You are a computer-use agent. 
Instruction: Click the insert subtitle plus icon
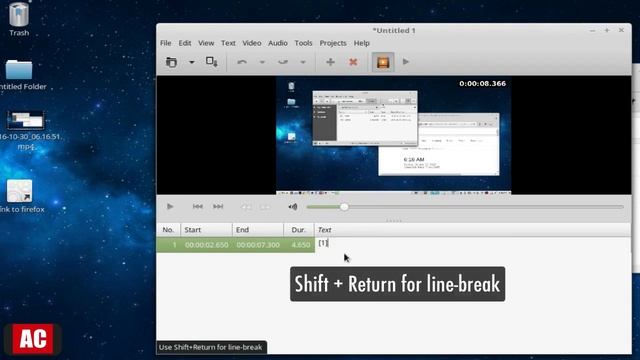[x=330, y=62]
